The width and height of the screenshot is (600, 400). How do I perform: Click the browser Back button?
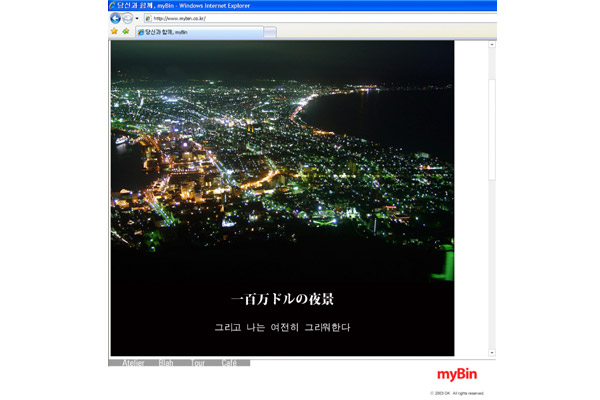[x=115, y=18]
